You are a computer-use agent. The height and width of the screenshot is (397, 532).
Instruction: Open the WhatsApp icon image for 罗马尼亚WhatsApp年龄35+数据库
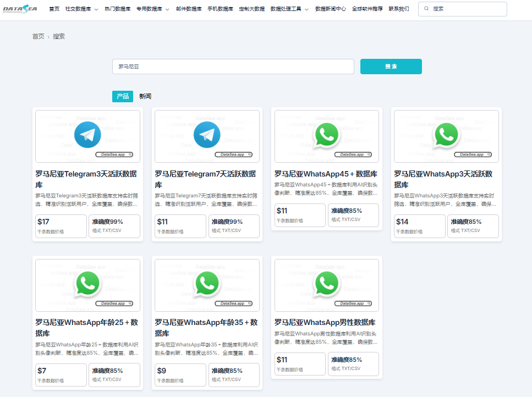[207, 285]
